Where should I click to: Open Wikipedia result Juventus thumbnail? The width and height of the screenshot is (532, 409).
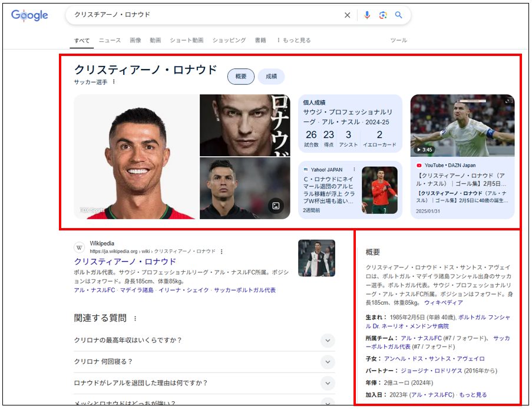tap(316, 258)
